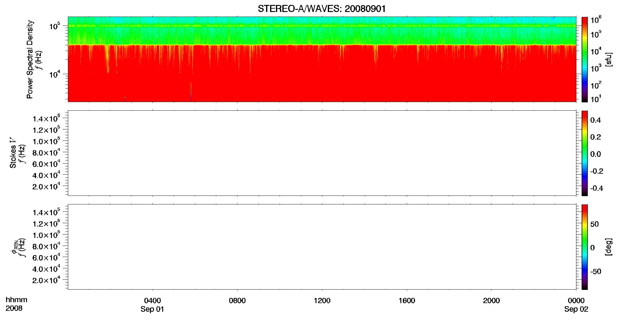Image resolution: width=644 pixels, height=332 pixels.
Task: Click the 0.0 label on Stokes colorbar
Action: click(x=595, y=154)
